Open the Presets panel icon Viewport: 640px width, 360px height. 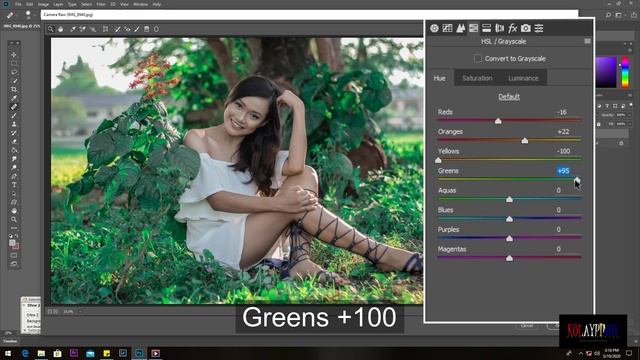point(539,28)
